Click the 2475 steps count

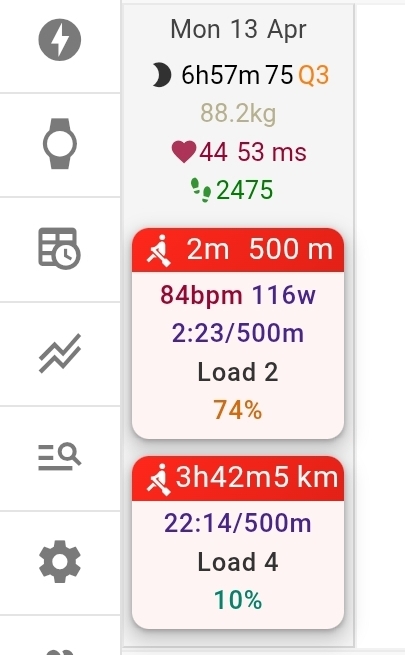click(245, 190)
